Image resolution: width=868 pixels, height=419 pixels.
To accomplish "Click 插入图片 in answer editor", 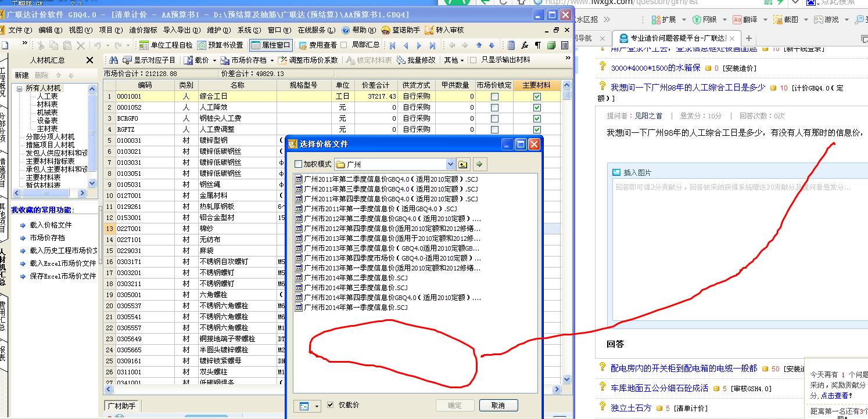I will [x=632, y=172].
